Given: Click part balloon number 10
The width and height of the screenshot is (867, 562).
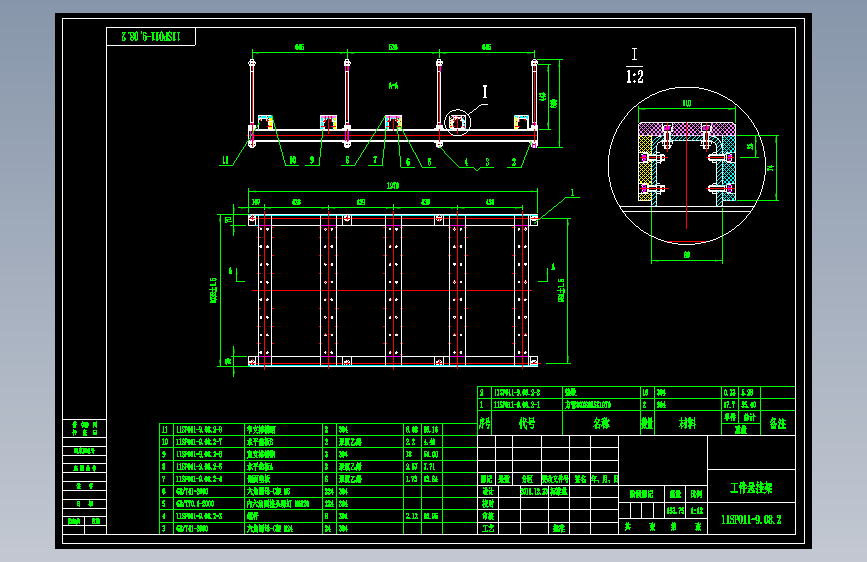Looking at the screenshot, I should tap(293, 160).
